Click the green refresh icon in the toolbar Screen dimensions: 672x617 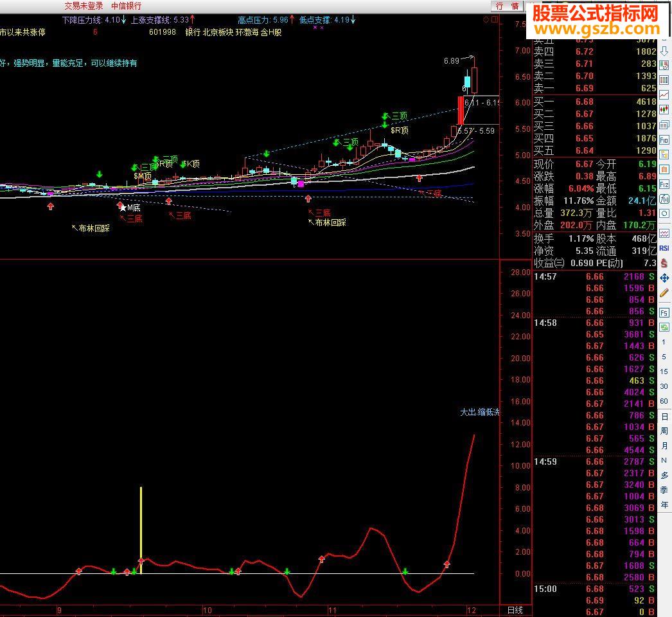point(664,328)
